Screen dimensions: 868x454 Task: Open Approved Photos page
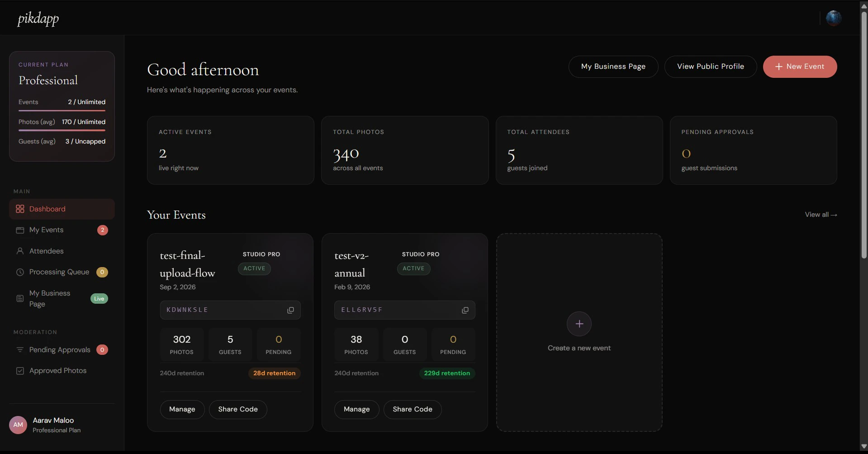62,371
